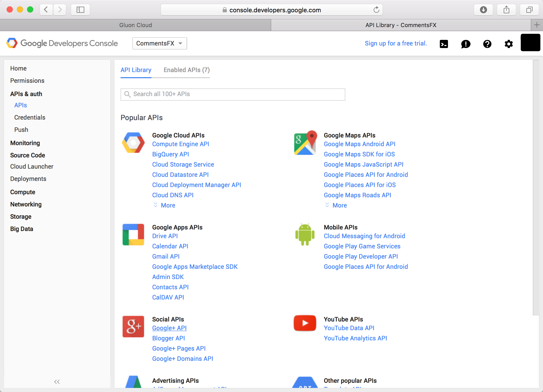This screenshot has height=392, width=543.
Task: Open Home in the sidebar
Action: (x=18, y=68)
